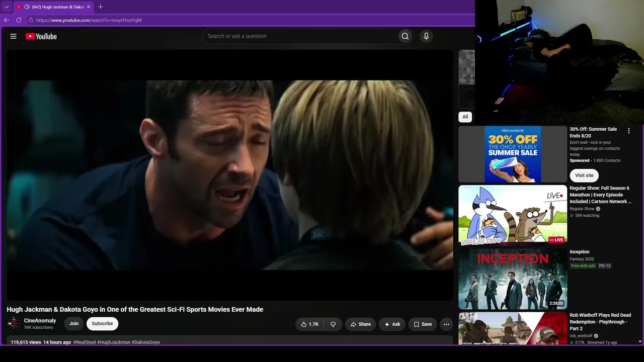Open 'Rob Wiethoff Plays Red Dead Redemption' title
The height and width of the screenshot is (362, 644).
pyautogui.click(x=600, y=322)
